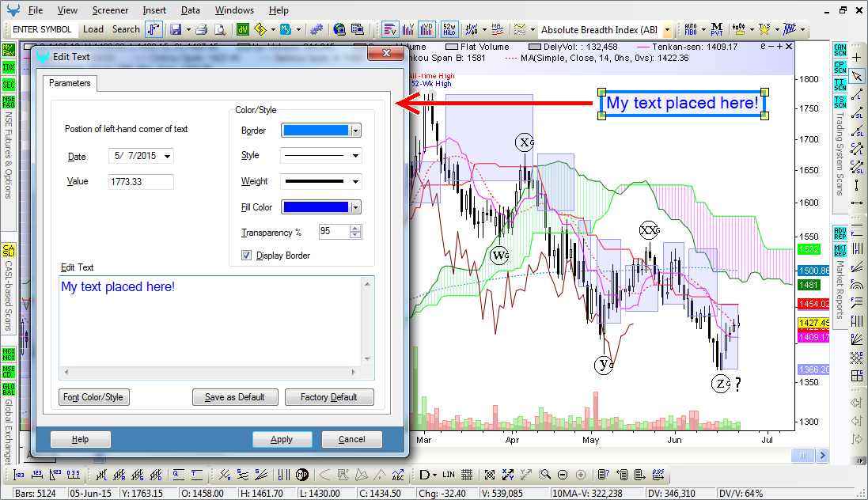Open the Fill Color dropdown arrow

355,207
